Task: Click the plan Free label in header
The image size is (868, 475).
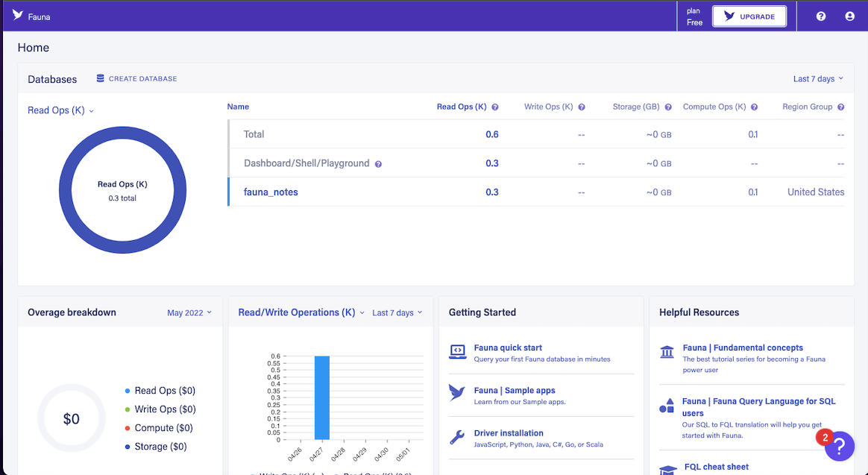Action: click(694, 16)
